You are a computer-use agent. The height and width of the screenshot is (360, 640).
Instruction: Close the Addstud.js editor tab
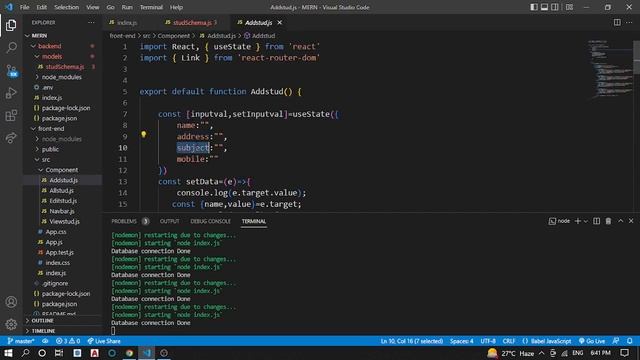(280, 22)
